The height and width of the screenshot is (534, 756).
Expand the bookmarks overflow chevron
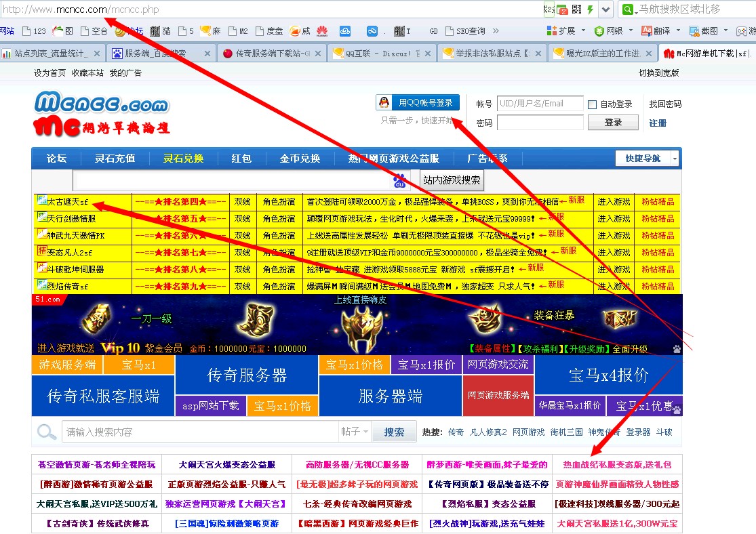pos(496,31)
